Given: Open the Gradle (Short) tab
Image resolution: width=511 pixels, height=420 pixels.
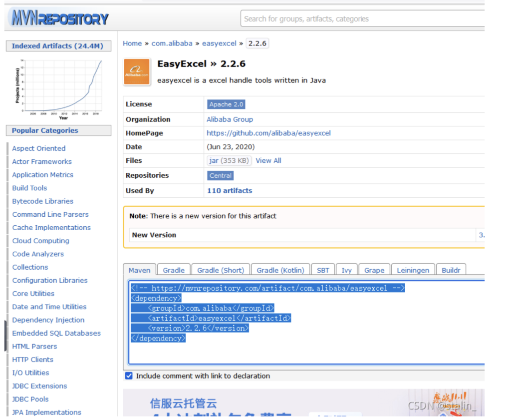Looking at the screenshot, I should tap(221, 270).
